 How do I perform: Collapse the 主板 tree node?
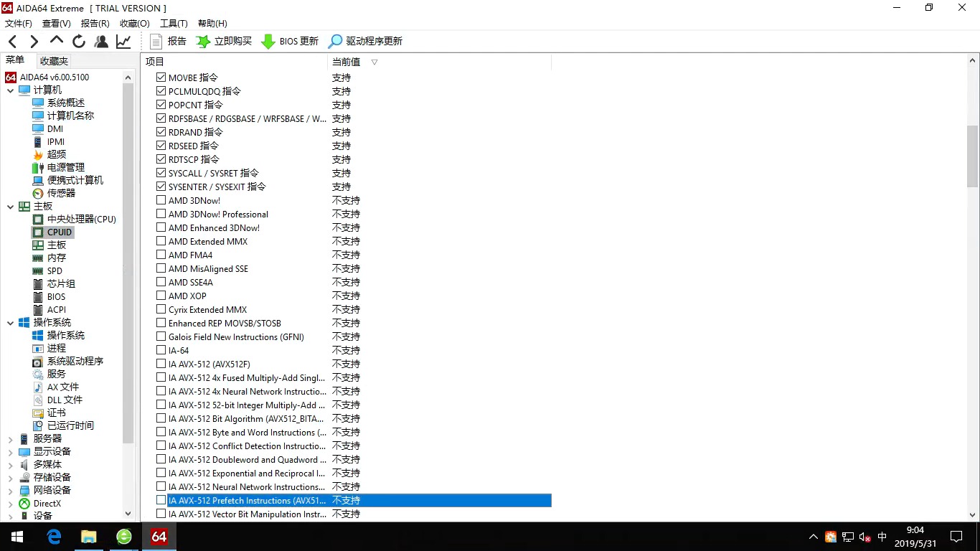pyautogui.click(x=10, y=207)
